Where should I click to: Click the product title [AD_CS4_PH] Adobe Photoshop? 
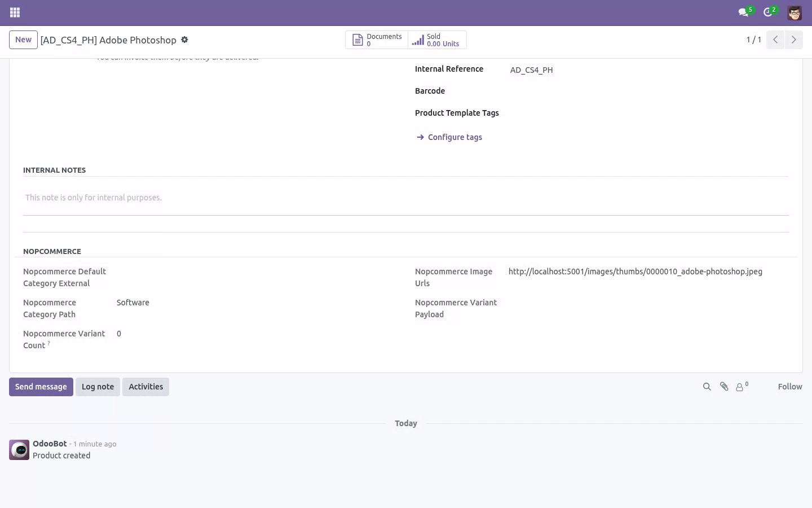point(108,40)
